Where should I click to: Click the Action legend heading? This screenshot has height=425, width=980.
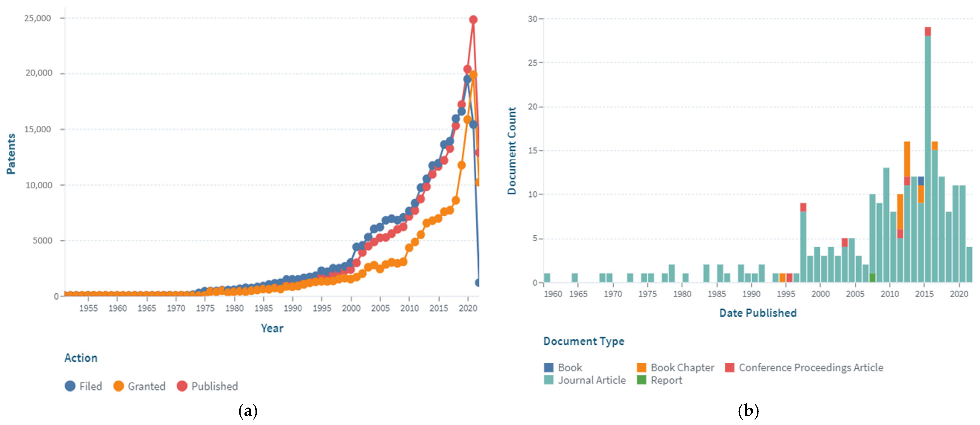click(x=81, y=358)
